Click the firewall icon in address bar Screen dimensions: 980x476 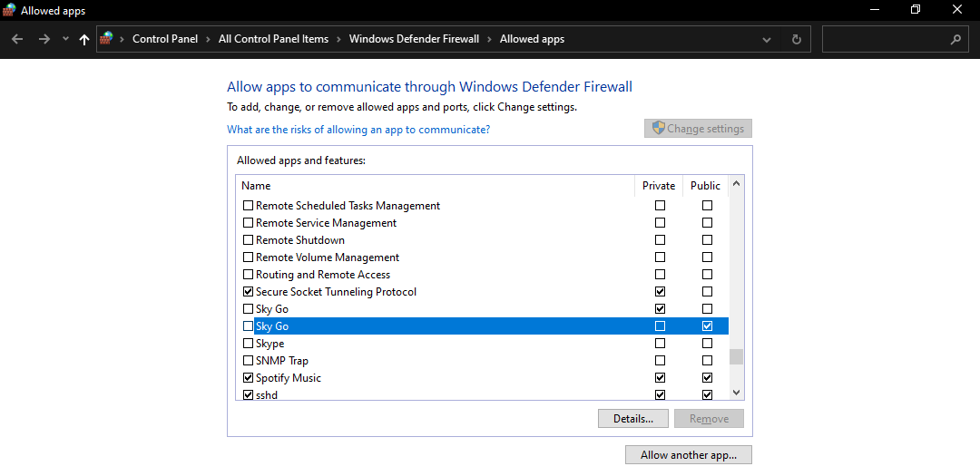coord(107,39)
